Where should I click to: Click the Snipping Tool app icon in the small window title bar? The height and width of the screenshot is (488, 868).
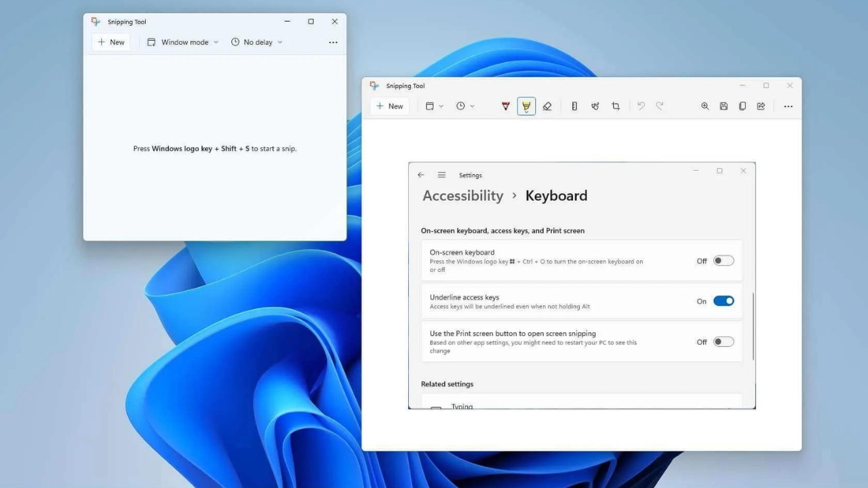tap(96, 22)
